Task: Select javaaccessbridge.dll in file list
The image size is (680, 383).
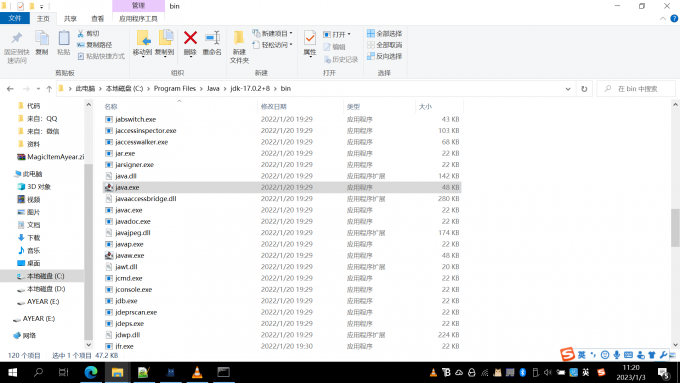Action: 282,199
